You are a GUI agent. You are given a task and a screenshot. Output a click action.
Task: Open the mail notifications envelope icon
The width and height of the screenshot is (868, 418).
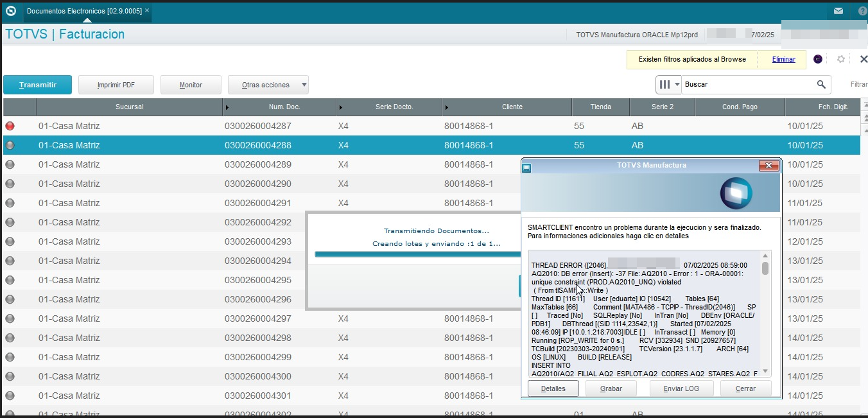click(x=838, y=10)
